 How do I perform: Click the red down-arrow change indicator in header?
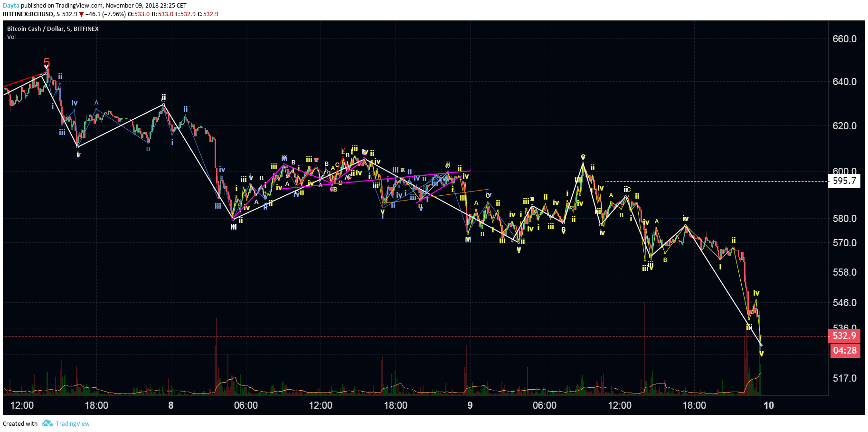81,14
